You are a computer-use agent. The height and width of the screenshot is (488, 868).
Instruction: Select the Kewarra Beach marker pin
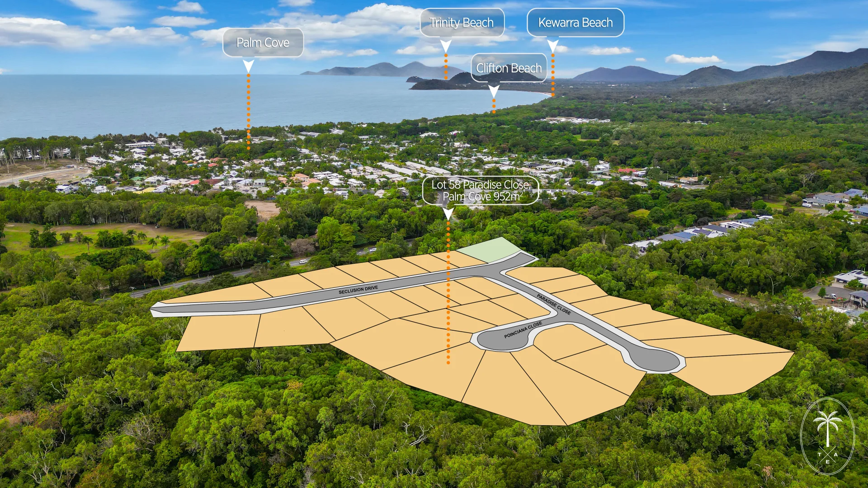[x=552, y=46]
